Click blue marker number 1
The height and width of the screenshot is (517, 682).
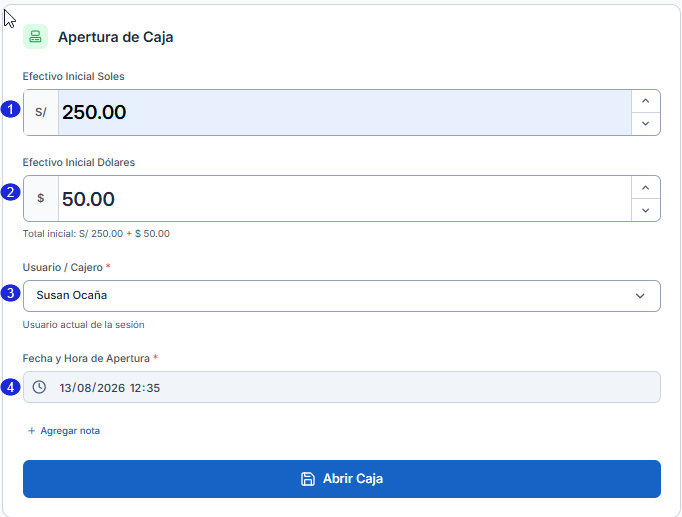[x=10, y=109]
